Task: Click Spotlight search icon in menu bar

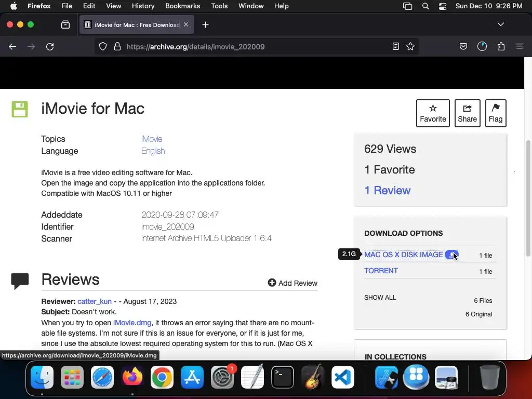Action: (x=425, y=6)
